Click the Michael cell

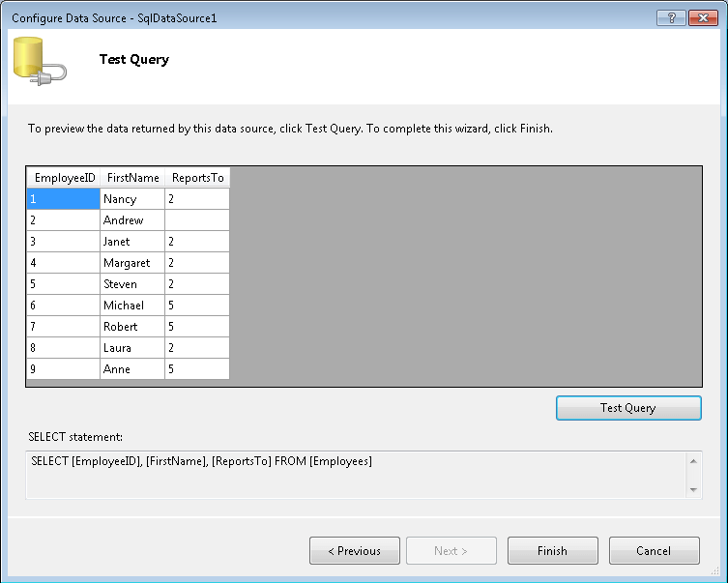click(x=132, y=306)
